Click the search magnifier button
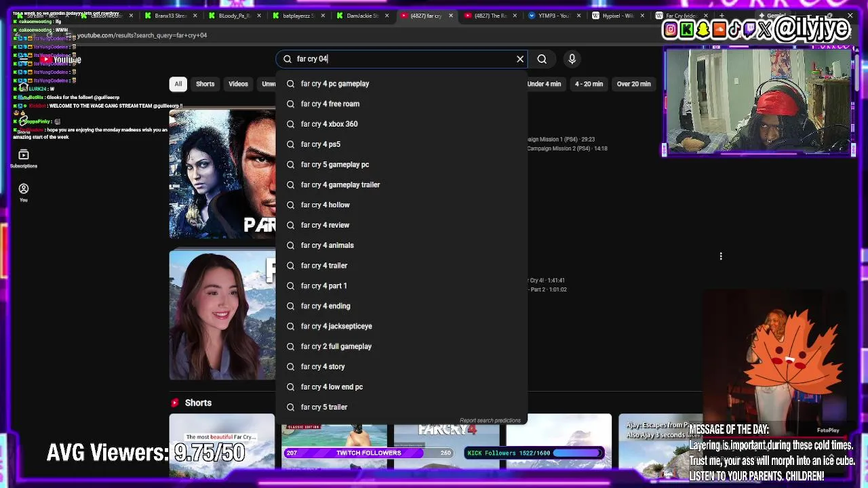The image size is (868, 488). (542, 59)
